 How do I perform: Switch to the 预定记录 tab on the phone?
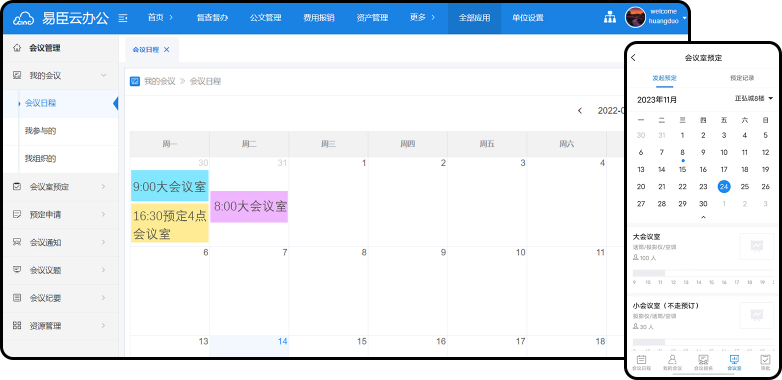pyautogui.click(x=742, y=78)
